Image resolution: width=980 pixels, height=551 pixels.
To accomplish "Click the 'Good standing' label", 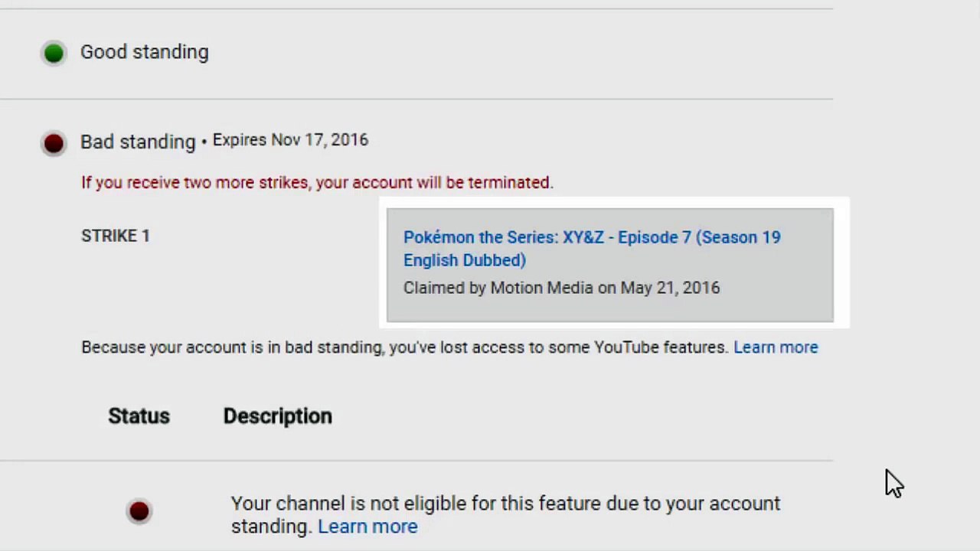I will tap(145, 52).
